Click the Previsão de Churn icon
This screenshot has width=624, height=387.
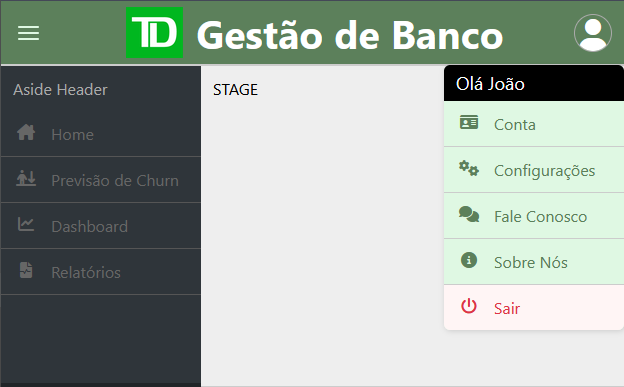pos(26,178)
